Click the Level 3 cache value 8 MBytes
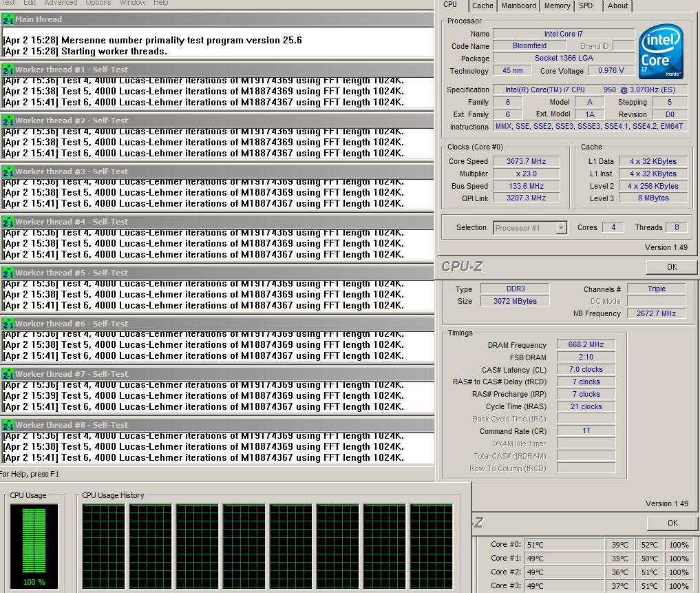700x593 pixels. pyautogui.click(x=653, y=198)
